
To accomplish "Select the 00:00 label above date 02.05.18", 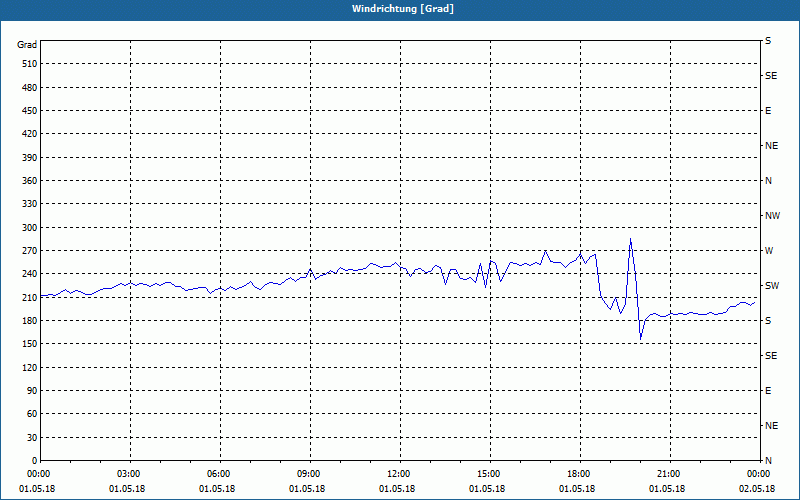I will click(x=759, y=474).
